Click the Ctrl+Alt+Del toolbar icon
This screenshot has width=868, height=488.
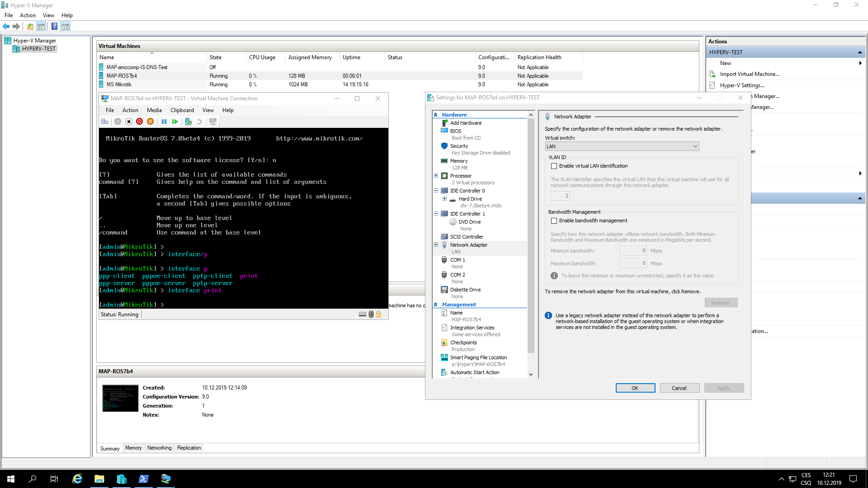click(x=104, y=122)
